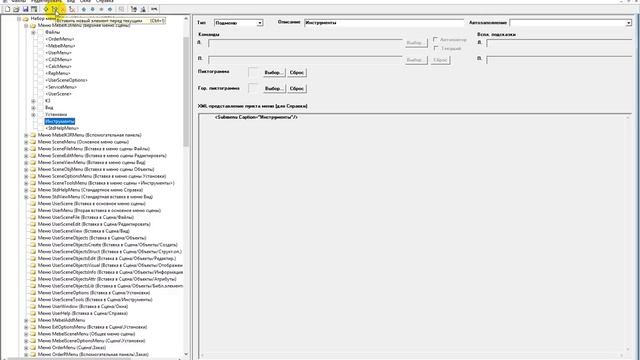
Task: Select the <ServiceMenu> tree item
Action: pyautogui.click(x=61, y=87)
